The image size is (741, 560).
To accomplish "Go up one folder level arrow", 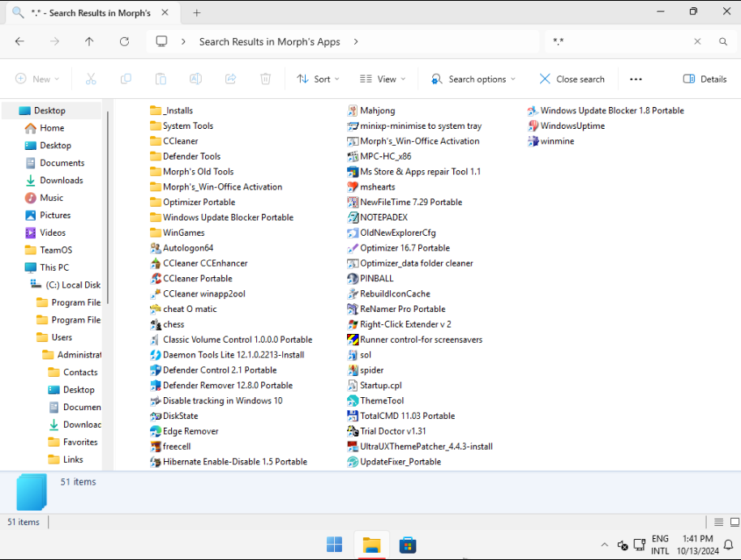I will (89, 41).
